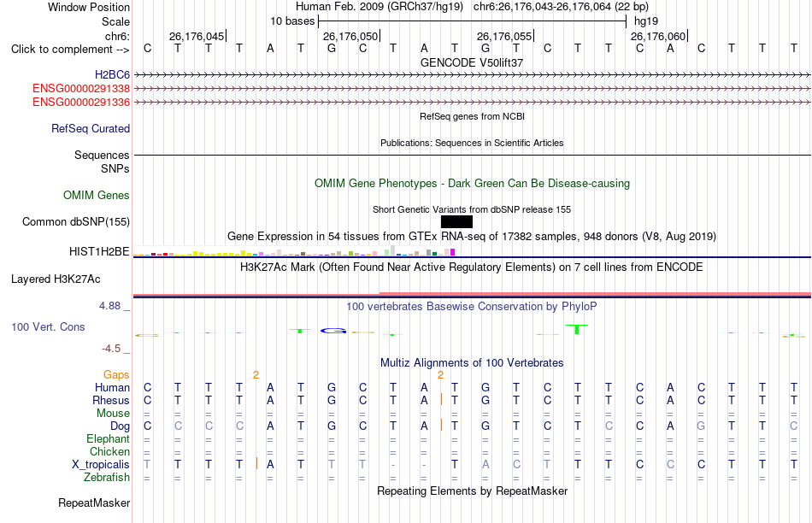
Task: Click the Chicken species row label
Action: pos(109,451)
